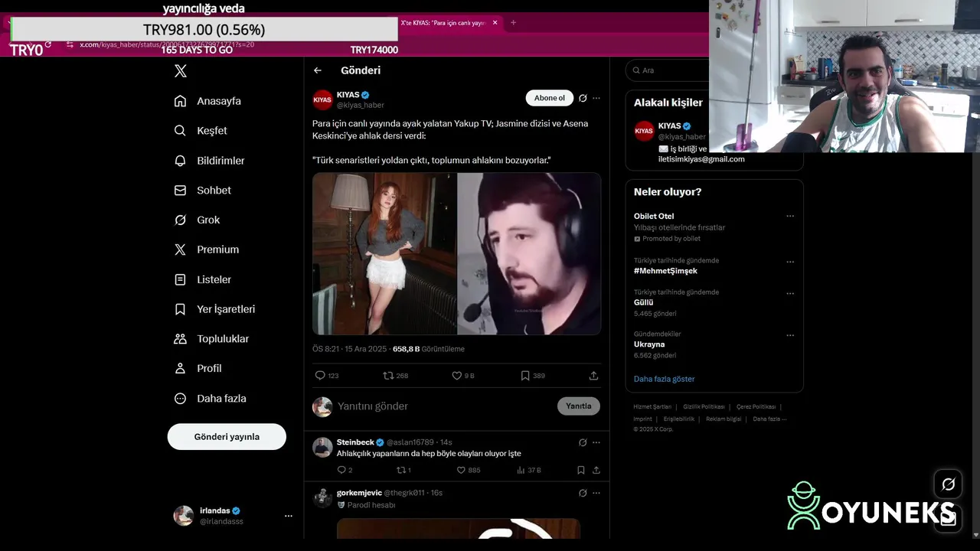Click KIYAS profile avatar in post
Viewport: 980px width, 551px height.
322,99
